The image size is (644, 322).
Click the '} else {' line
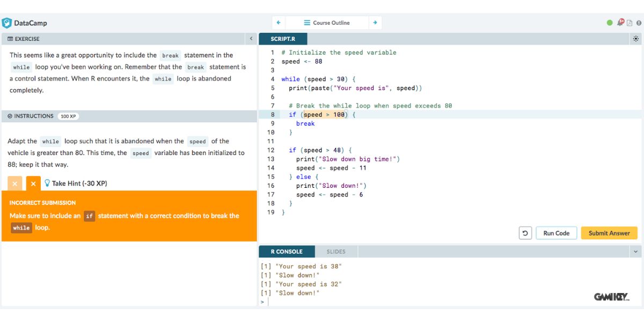[304, 177]
